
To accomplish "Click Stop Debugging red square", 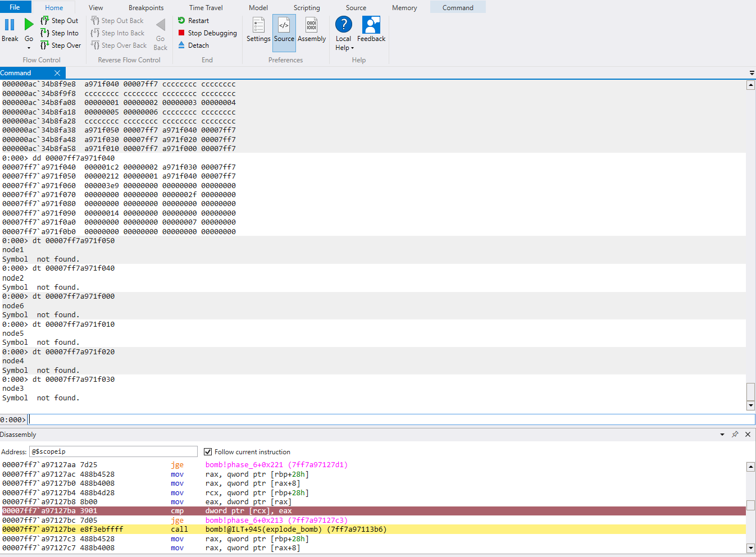I will [181, 33].
